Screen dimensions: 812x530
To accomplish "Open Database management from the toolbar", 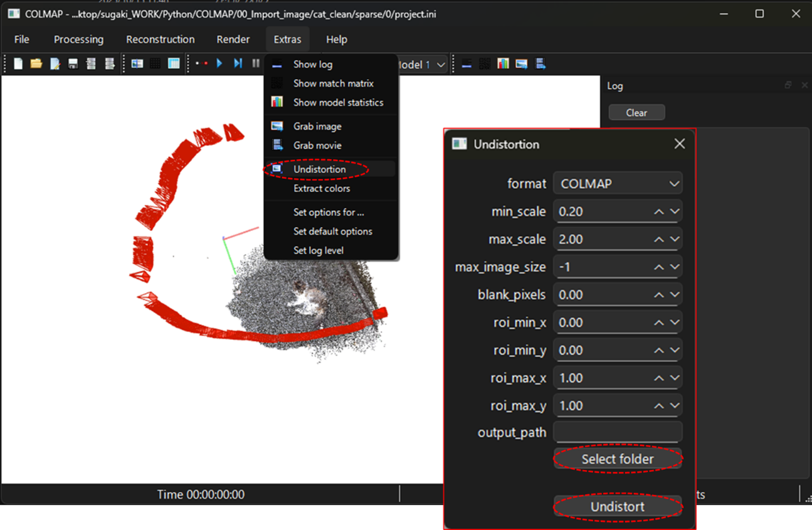I will (x=174, y=64).
